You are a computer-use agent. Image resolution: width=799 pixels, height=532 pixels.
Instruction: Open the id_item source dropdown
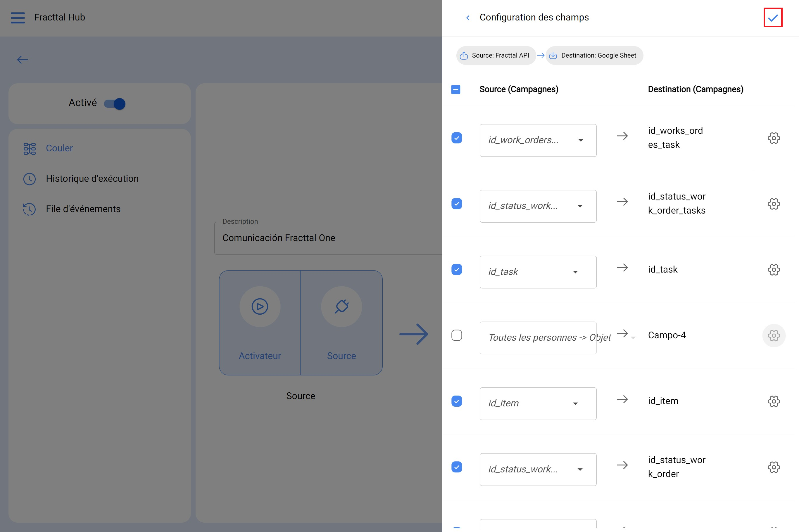pos(538,403)
